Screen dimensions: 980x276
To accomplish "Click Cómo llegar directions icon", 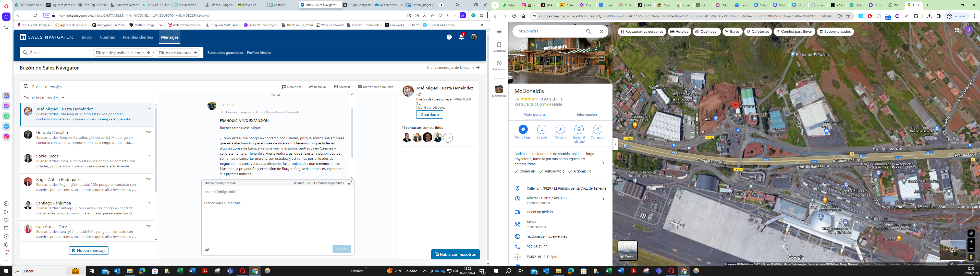I will [x=523, y=129].
